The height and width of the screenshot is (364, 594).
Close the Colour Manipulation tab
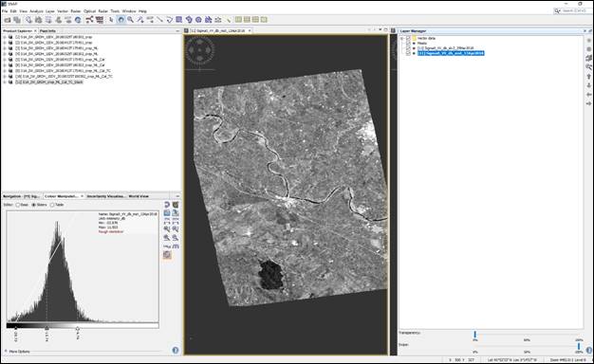click(x=82, y=196)
